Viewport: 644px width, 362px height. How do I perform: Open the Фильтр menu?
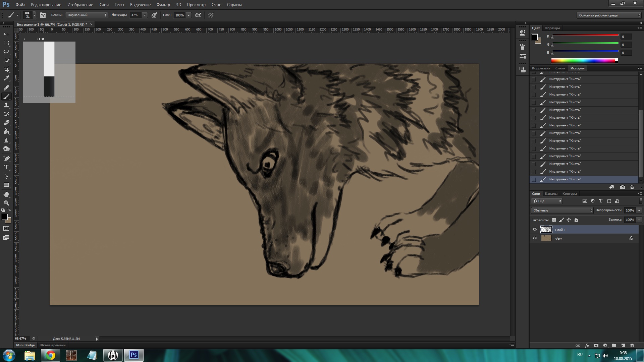[x=163, y=5]
